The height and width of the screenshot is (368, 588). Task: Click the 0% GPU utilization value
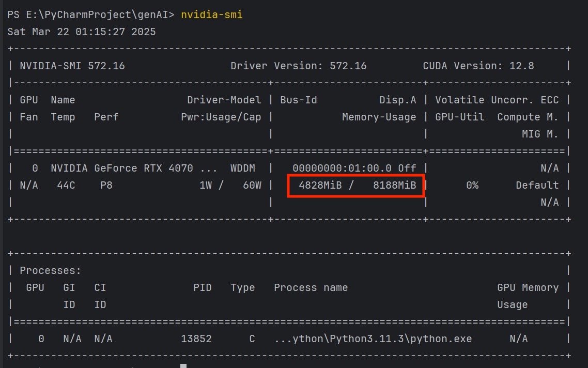point(472,185)
